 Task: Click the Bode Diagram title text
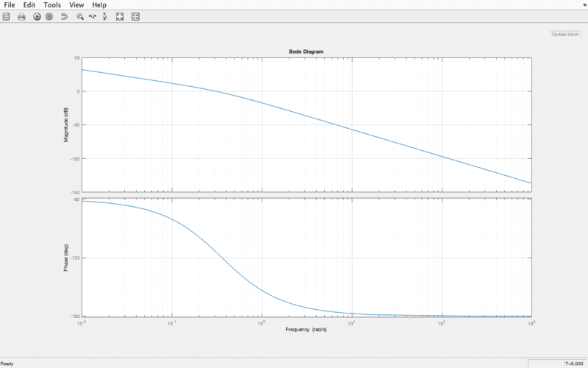pyautogui.click(x=306, y=52)
